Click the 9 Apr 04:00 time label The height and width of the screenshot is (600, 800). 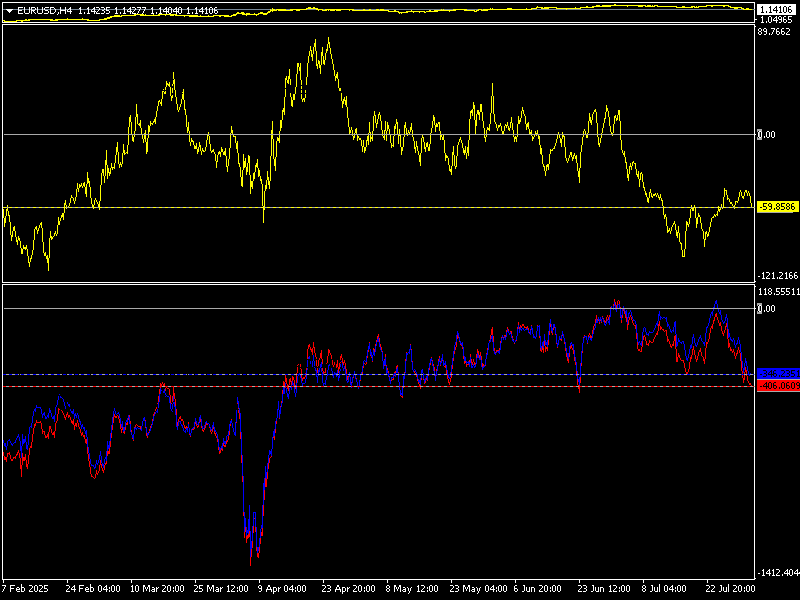pos(283,589)
